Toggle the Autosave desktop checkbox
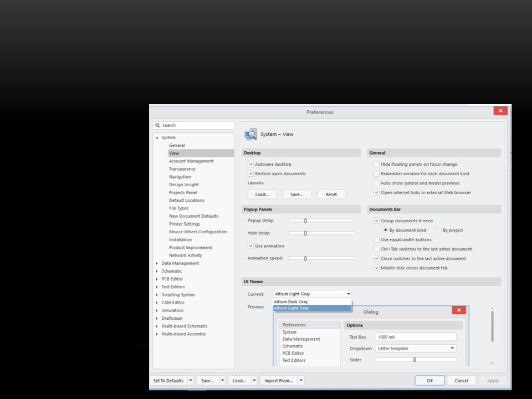 (250, 164)
